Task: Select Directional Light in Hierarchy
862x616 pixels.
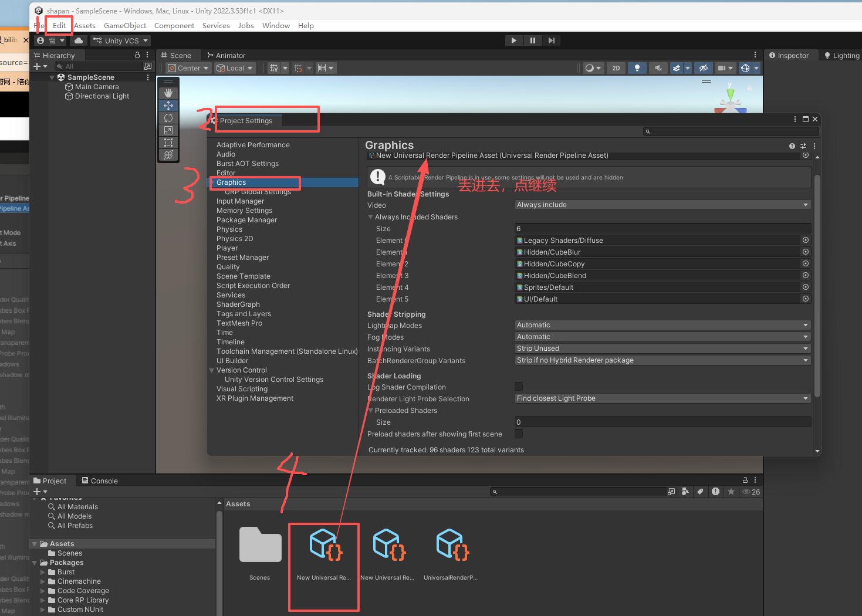Action: tap(102, 96)
